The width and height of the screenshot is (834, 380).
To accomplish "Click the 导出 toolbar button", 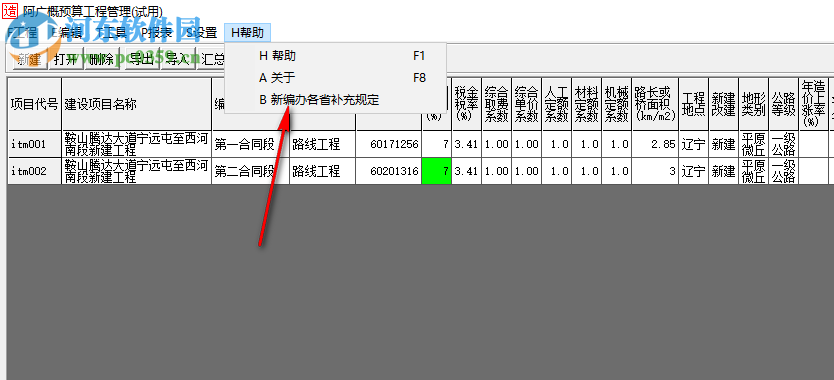I will click(141, 59).
